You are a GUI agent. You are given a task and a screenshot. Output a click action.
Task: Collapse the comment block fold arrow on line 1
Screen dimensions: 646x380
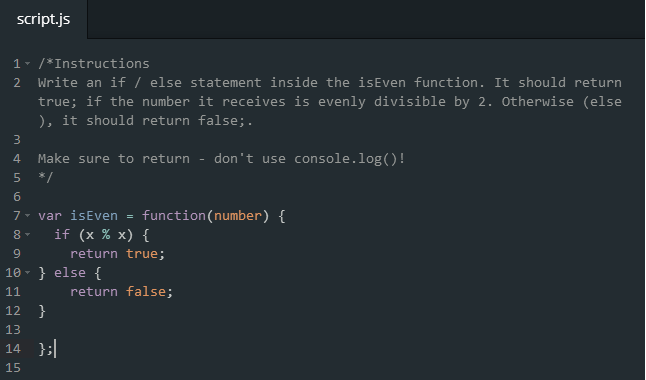tap(28, 63)
